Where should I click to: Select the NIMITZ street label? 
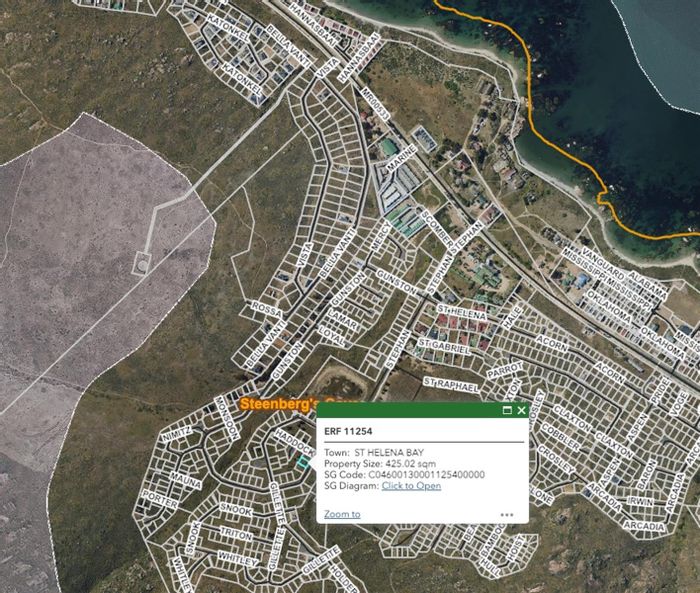(176, 434)
